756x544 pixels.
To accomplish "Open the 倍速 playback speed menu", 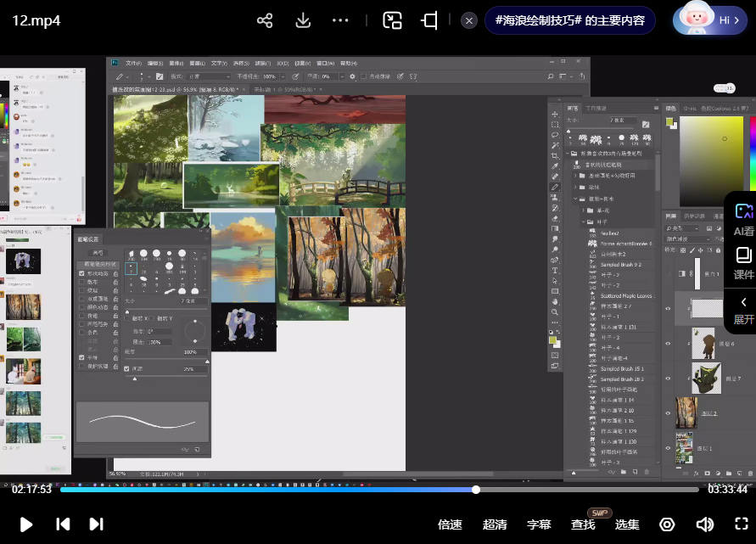I will pyautogui.click(x=450, y=524).
